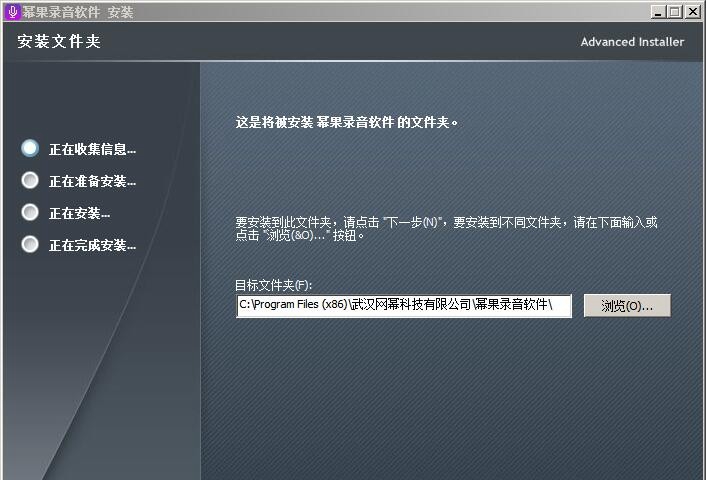This screenshot has height=480, width=706.
Task: Click the 安装文件夹 heading
Action: coord(59,41)
